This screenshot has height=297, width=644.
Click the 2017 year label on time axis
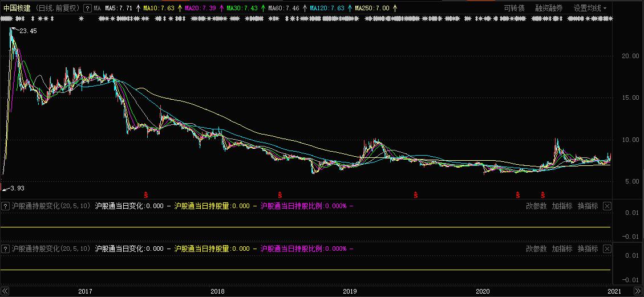(x=84, y=292)
